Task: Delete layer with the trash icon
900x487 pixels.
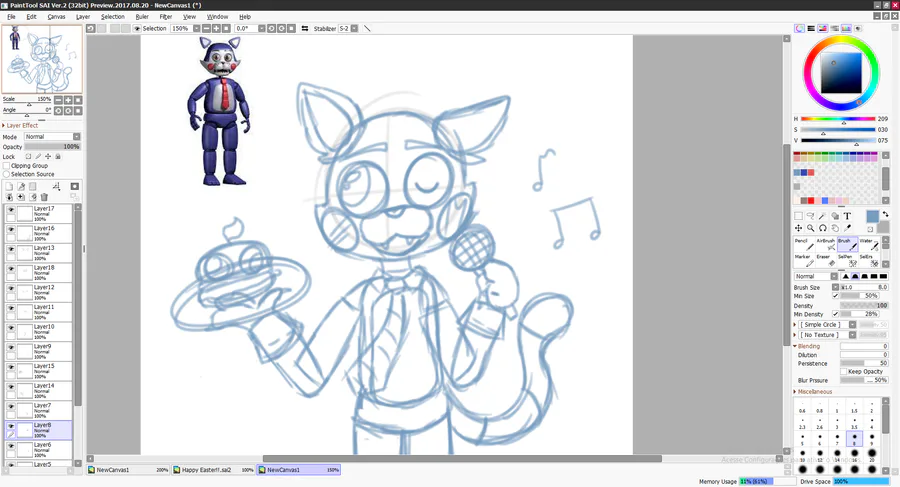Action: pos(44,197)
